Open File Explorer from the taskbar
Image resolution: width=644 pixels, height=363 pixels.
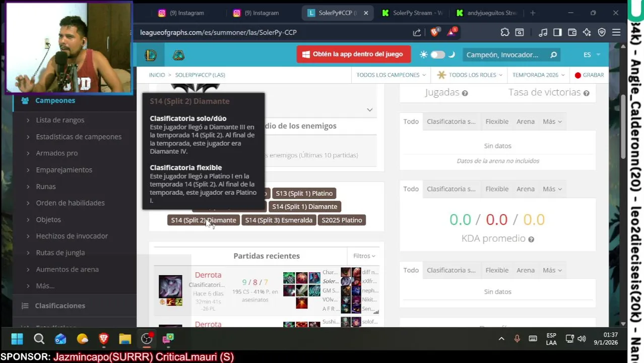tap(125, 339)
